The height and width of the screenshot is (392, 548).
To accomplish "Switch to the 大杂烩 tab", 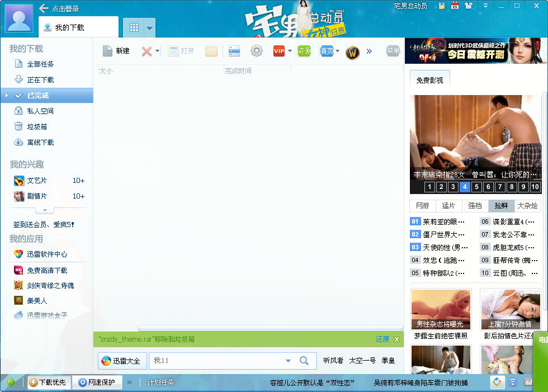I will [527, 205].
